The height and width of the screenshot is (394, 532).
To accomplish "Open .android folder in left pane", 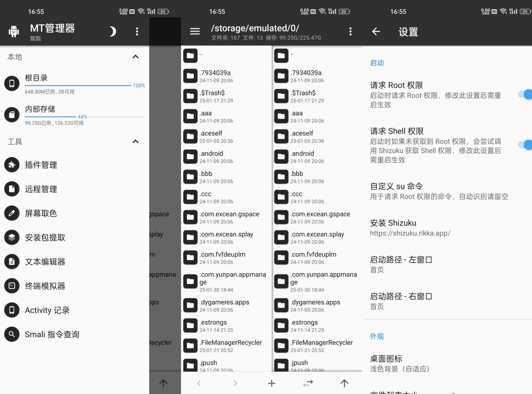I will coord(211,157).
